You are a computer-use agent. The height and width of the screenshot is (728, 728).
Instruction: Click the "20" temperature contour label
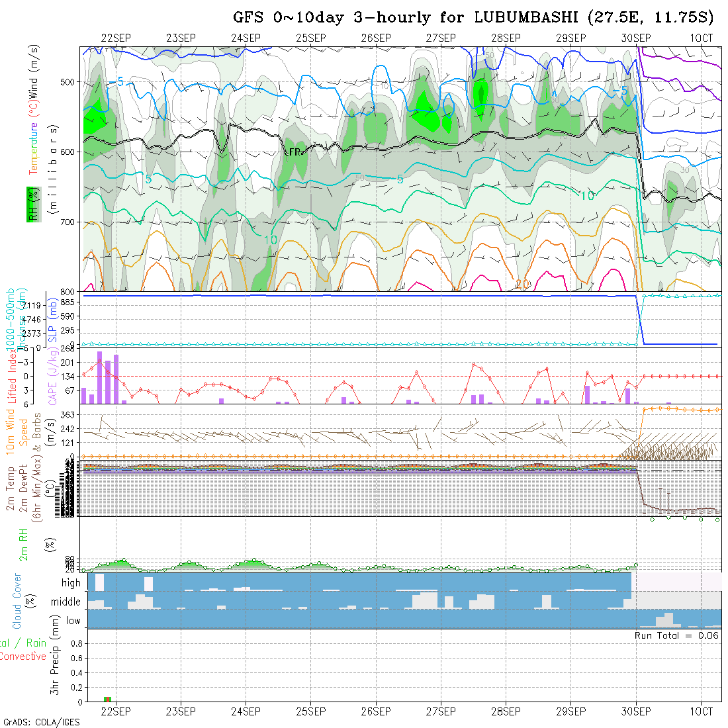522,283
